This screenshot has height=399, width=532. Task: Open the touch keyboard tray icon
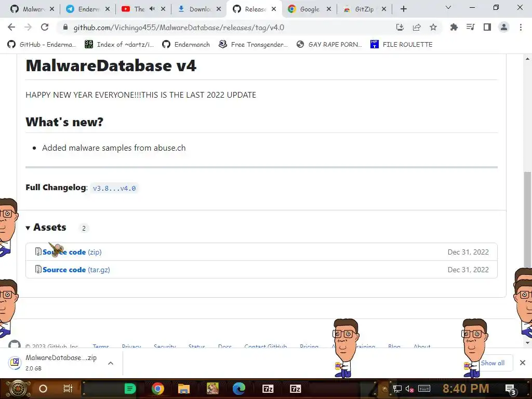(424, 389)
